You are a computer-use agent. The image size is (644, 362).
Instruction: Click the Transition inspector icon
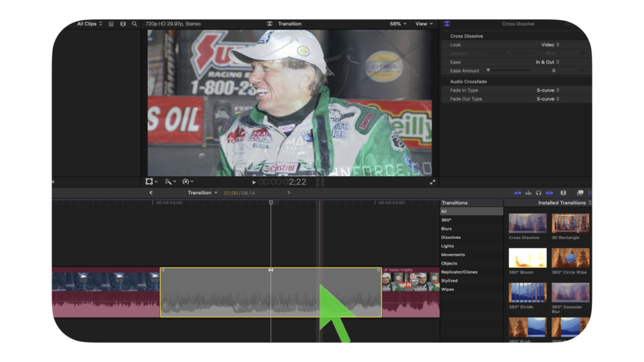pyautogui.click(x=447, y=24)
